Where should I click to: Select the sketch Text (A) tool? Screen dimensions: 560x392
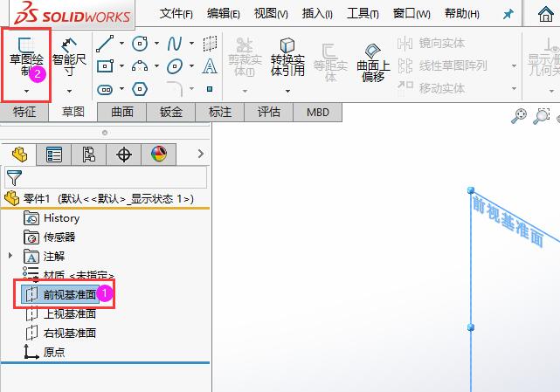pos(210,66)
